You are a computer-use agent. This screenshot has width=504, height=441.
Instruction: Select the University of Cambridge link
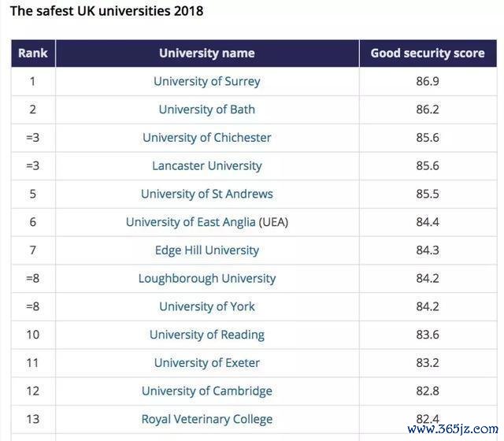point(206,391)
